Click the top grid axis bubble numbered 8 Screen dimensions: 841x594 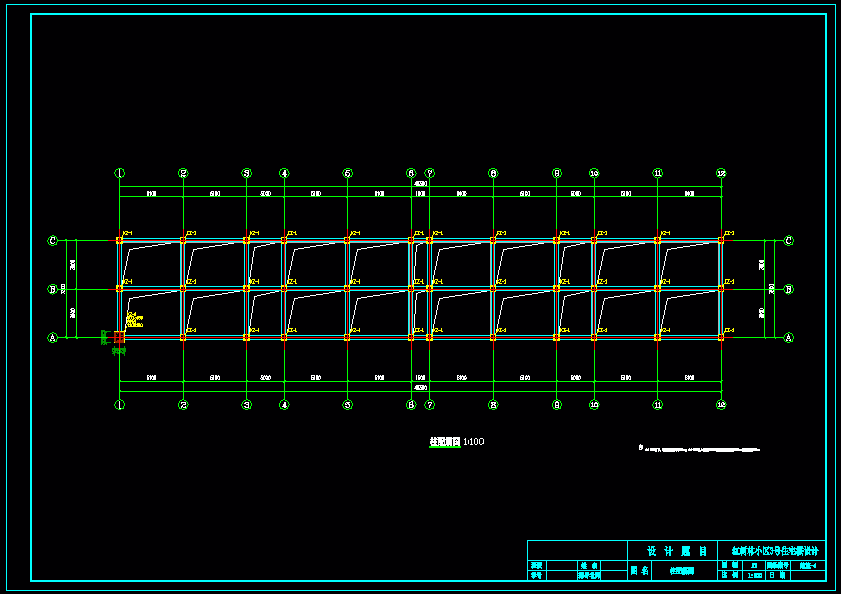tap(493, 173)
